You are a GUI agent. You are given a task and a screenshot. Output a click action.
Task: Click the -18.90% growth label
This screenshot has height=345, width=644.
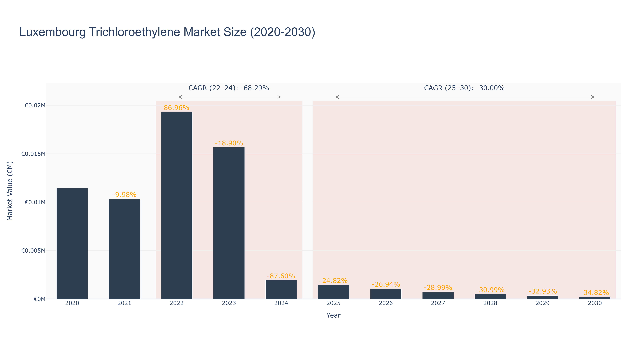pyautogui.click(x=229, y=143)
